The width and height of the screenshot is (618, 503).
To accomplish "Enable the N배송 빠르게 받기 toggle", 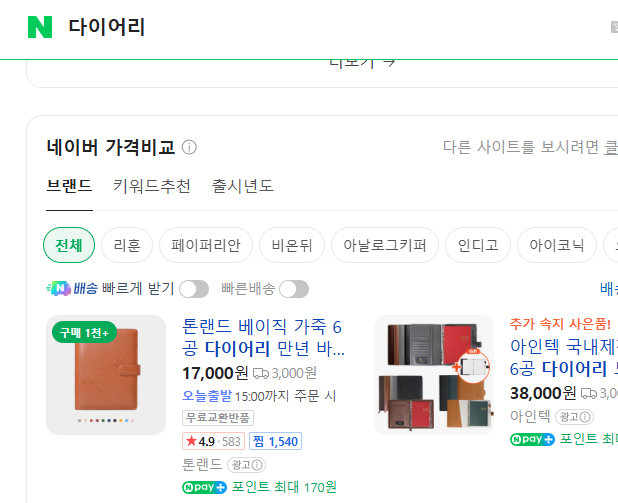I will [194, 289].
